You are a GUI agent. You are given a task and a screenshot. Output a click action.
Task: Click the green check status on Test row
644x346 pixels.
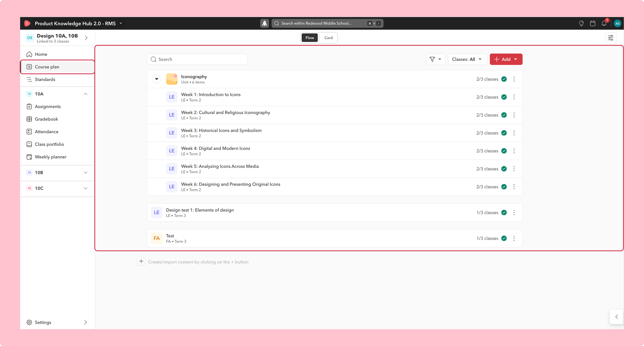coord(504,238)
